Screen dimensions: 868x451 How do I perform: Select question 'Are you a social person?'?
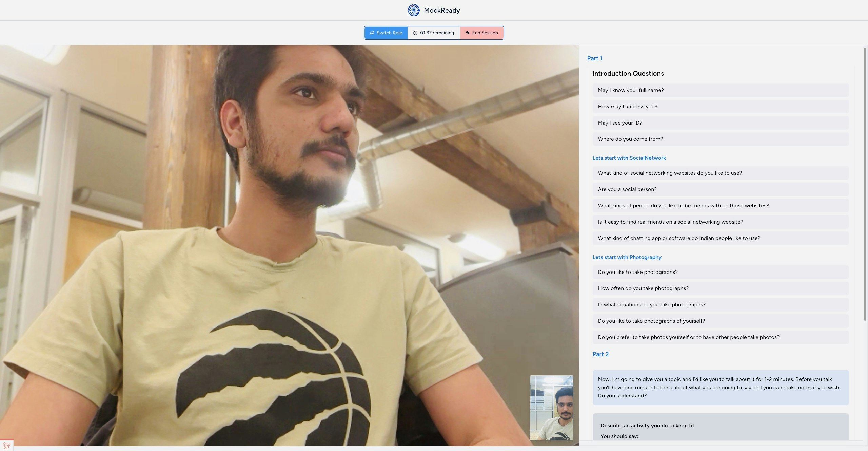click(721, 189)
